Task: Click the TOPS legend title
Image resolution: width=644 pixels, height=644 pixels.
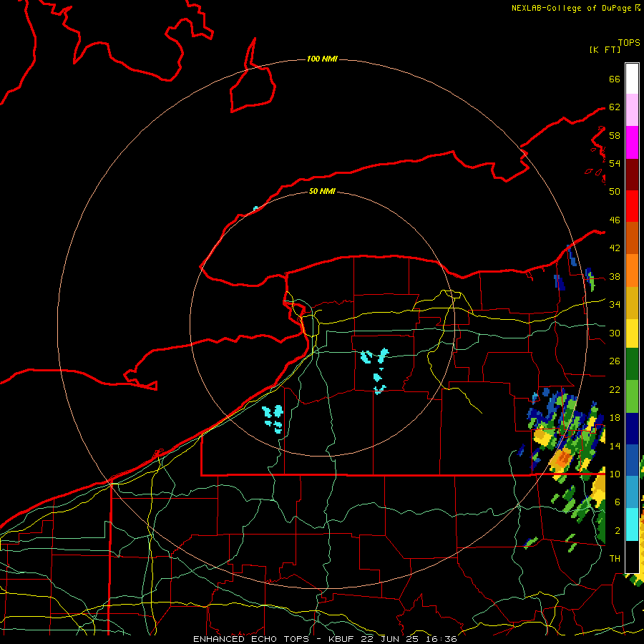Action: tap(629, 42)
